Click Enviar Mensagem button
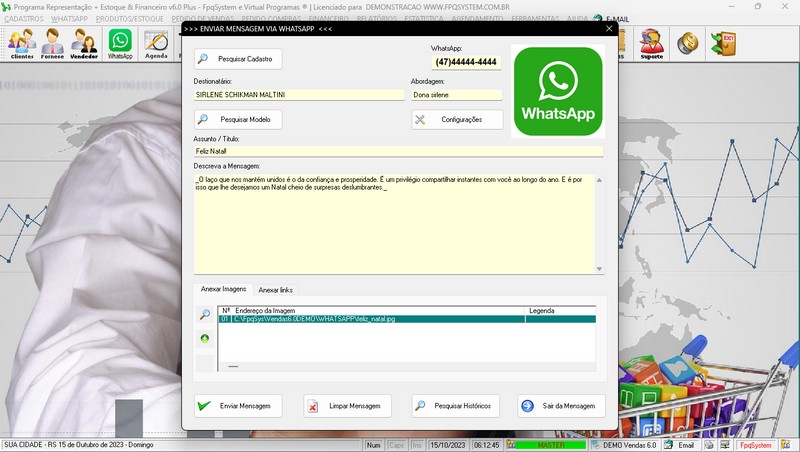The height and width of the screenshot is (452, 800). [x=238, y=406]
